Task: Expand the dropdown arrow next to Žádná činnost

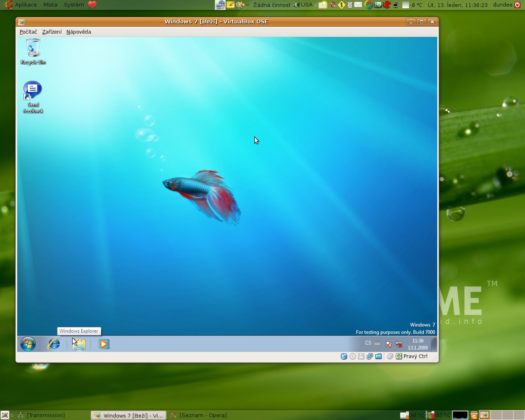Action: click(248, 5)
